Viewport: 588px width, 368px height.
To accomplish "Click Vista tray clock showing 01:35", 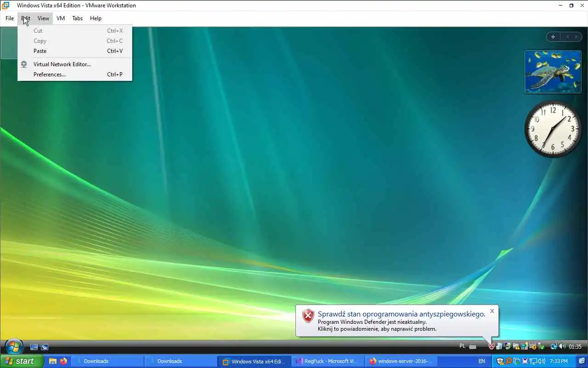I will (x=575, y=346).
